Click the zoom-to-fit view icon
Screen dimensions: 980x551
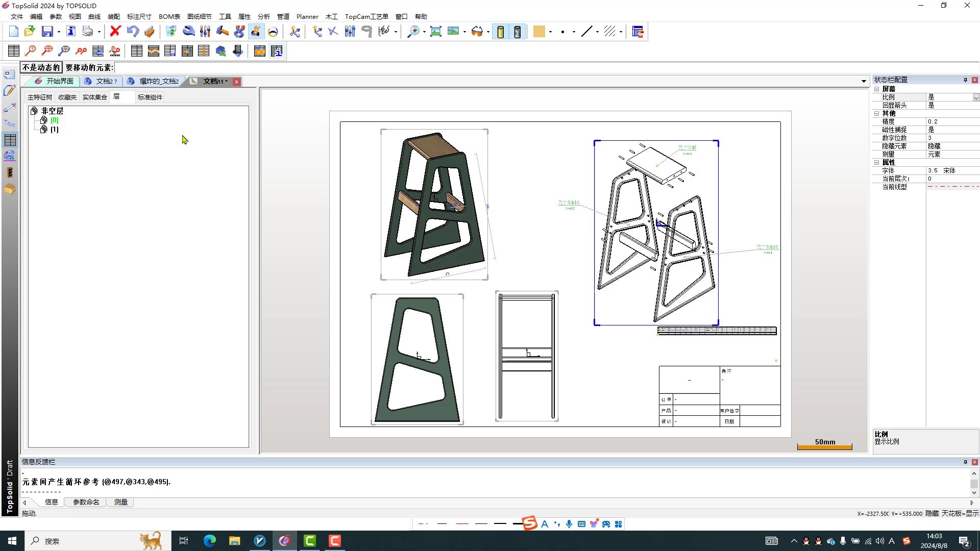click(435, 32)
